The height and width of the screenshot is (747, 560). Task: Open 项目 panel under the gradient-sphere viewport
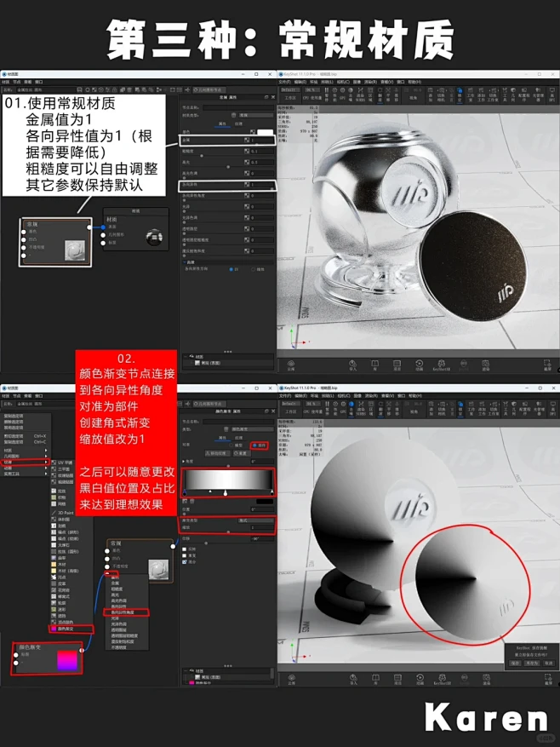[x=397, y=680]
